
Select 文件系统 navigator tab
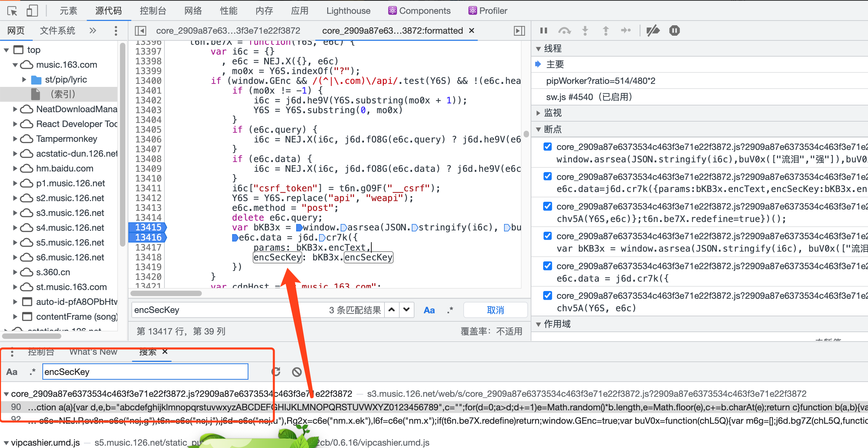tap(57, 31)
